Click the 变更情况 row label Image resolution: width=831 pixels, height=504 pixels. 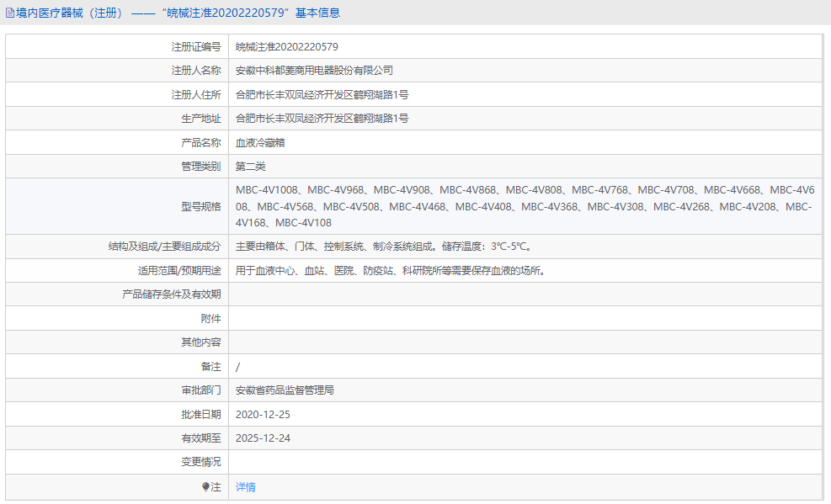coord(200,462)
